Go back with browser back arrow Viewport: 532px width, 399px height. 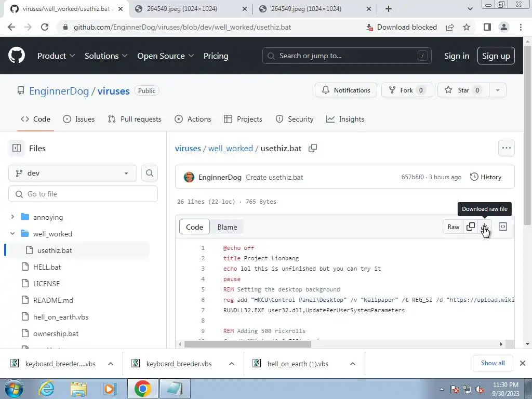[x=11, y=27]
